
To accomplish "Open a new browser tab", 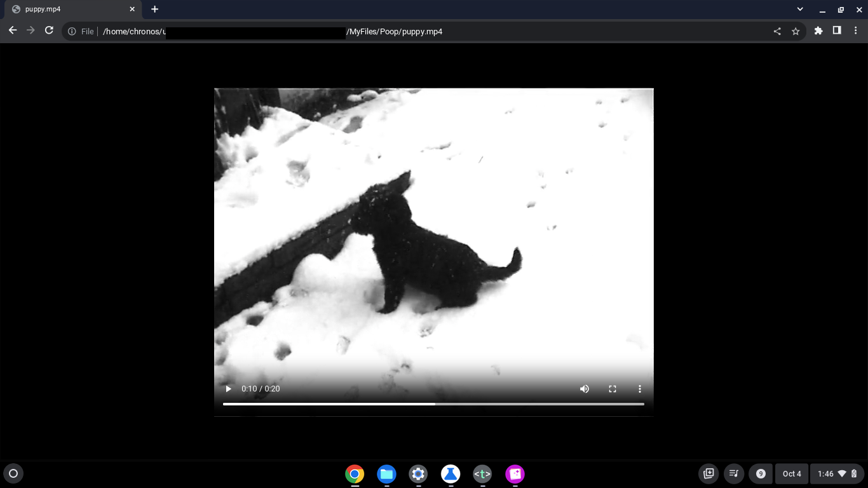I will tap(154, 9).
